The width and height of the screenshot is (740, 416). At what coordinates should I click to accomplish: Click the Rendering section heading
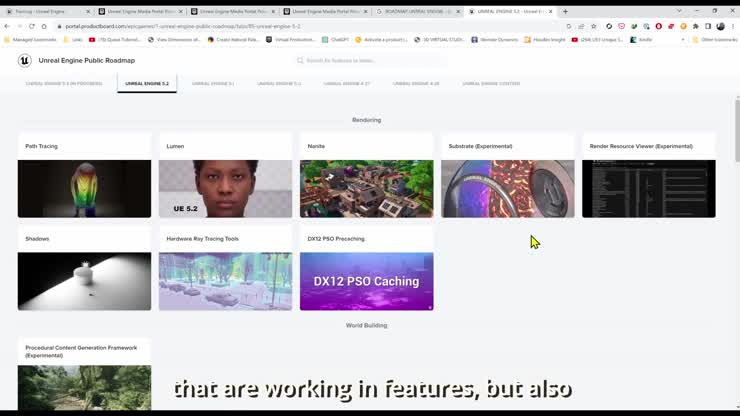point(367,120)
